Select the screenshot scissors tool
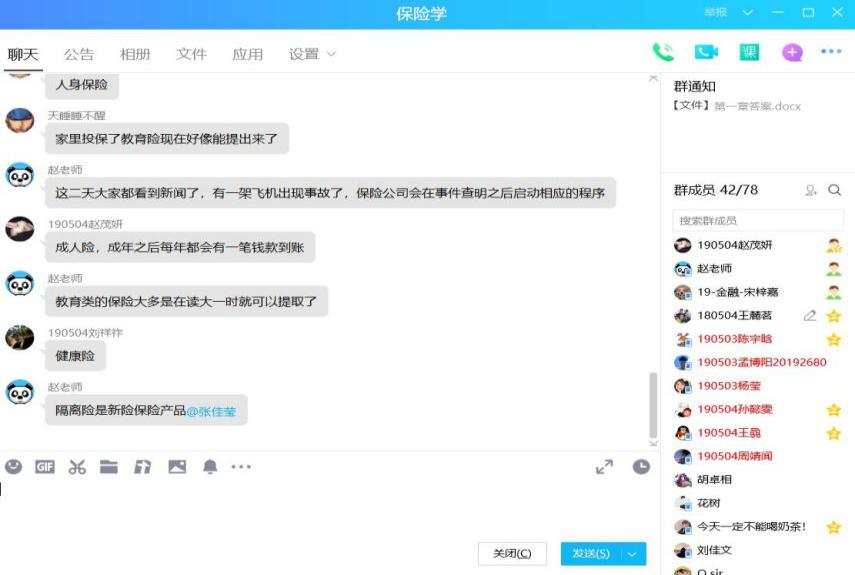This screenshot has height=575, width=855. 77,467
